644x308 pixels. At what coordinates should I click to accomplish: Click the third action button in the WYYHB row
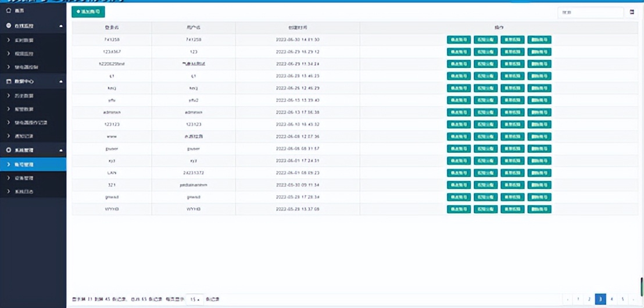[512, 209]
